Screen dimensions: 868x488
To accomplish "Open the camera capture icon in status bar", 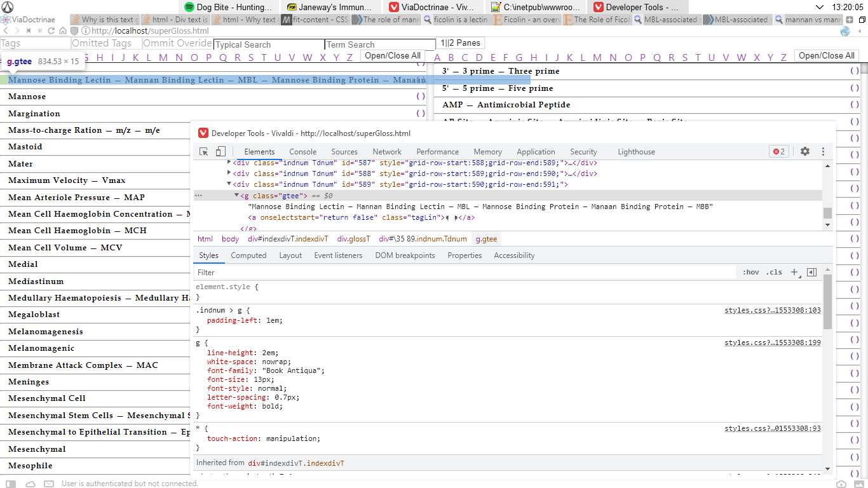I will pyautogui.click(x=841, y=484).
